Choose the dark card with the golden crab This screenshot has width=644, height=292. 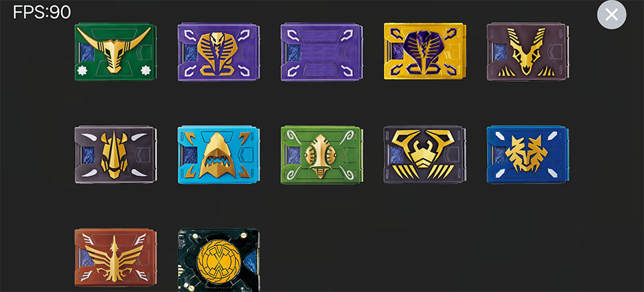tap(425, 155)
